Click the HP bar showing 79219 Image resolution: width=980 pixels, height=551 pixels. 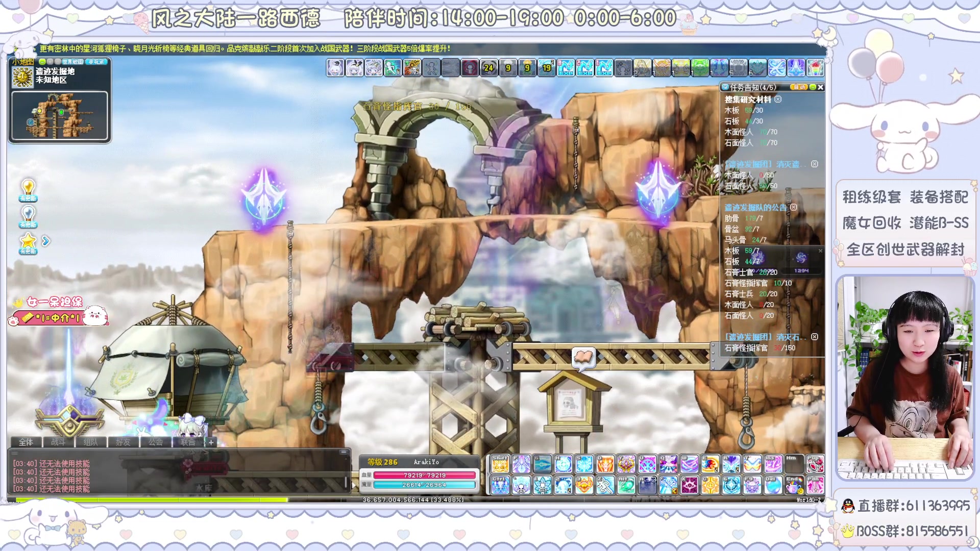tap(424, 475)
